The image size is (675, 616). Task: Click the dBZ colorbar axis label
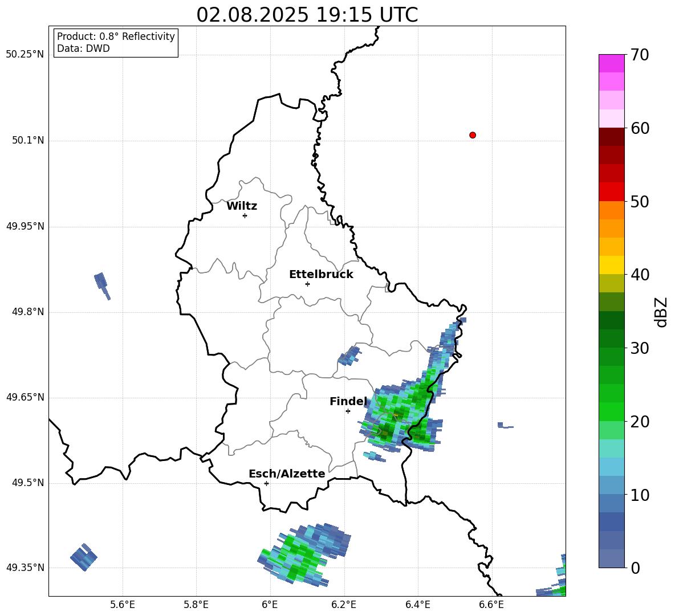pos(661,312)
